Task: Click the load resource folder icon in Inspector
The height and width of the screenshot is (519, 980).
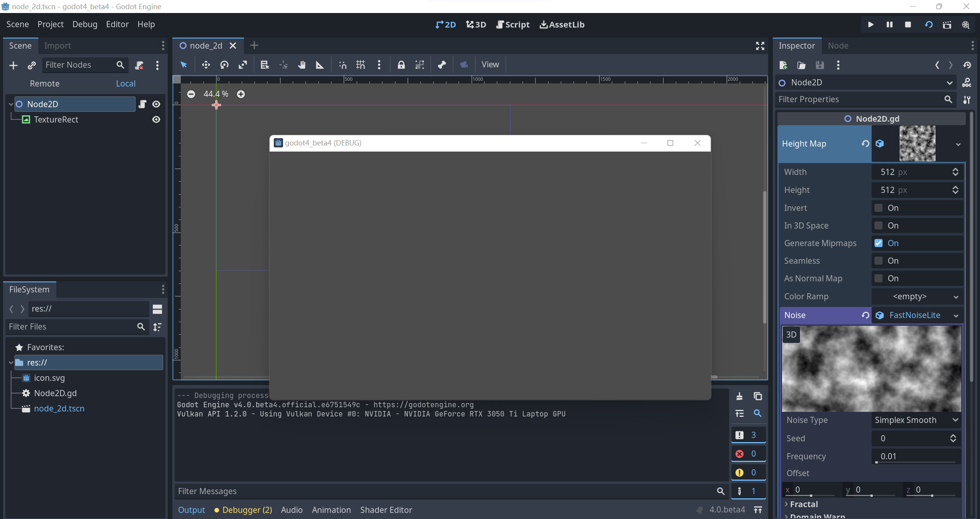Action: click(801, 65)
